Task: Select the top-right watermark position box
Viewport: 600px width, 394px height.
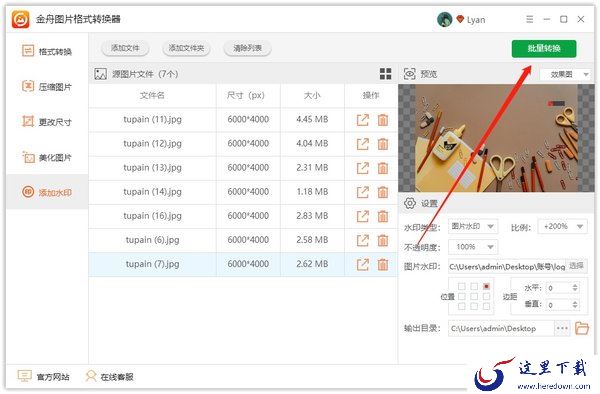Action: coord(486,287)
